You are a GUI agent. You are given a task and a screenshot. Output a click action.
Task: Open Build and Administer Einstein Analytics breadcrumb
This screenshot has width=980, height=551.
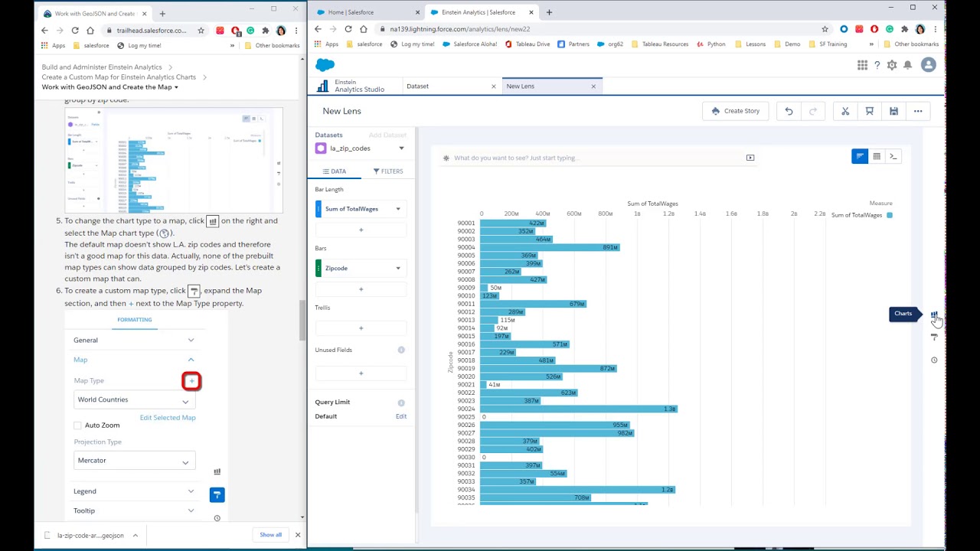pyautogui.click(x=102, y=67)
